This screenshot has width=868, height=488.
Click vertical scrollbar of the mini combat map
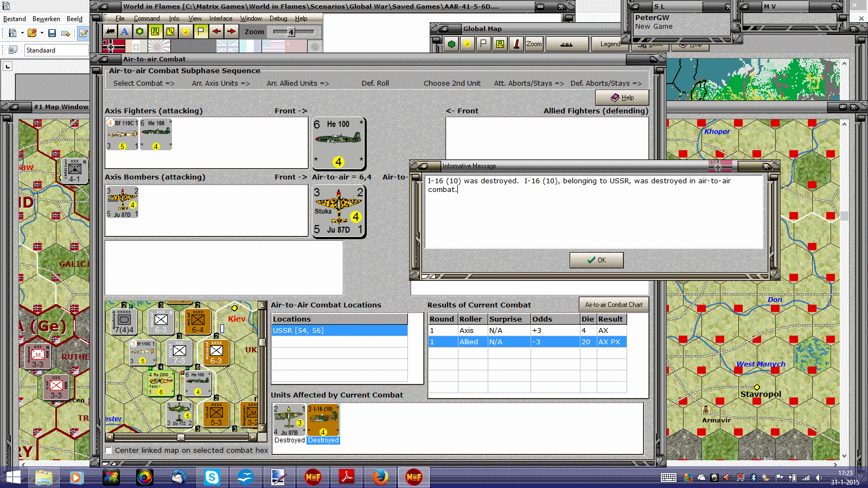(262, 367)
